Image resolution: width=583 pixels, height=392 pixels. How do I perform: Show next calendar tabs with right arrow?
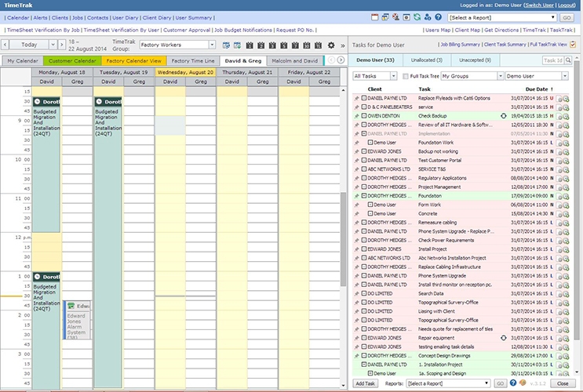(x=341, y=60)
